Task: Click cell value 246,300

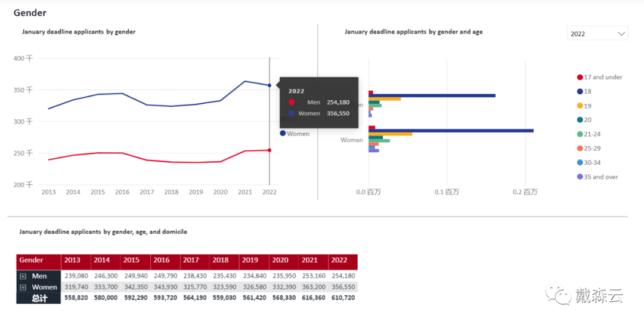Action: pos(106,276)
